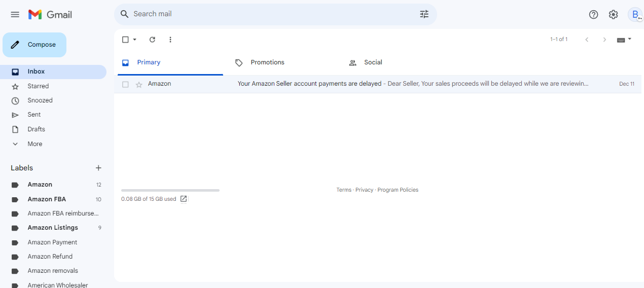
Task: Click the Promotions tag icon
Action: coord(239,63)
